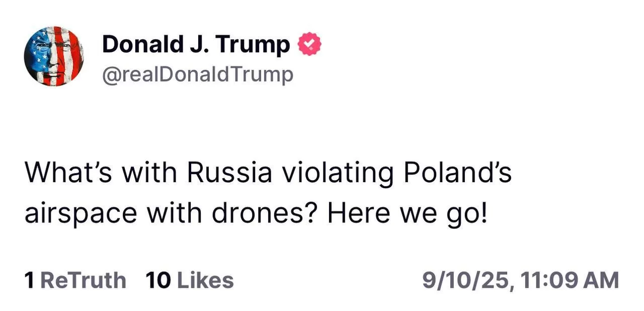This screenshot has height=311, width=644.
Task: Click the bold number 10 beside Likes
Action: tap(158, 280)
